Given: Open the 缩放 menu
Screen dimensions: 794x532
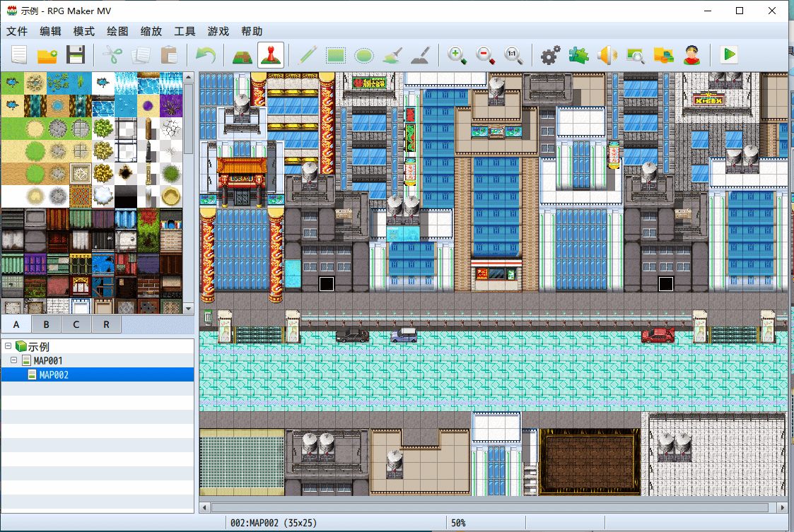Looking at the screenshot, I should tap(151, 31).
